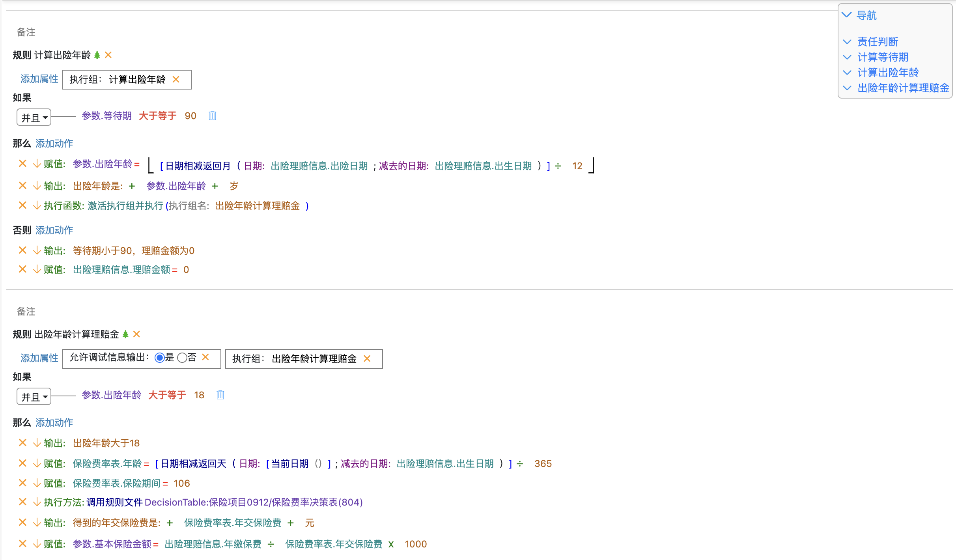Remove the 执行组: 计算出险年龄 attribute
The height and width of the screenshot is (560, 956).
(176, 80)
